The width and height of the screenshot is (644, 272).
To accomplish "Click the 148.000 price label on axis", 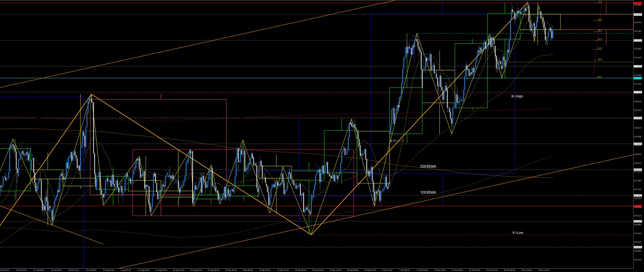I will coord(638,170).
